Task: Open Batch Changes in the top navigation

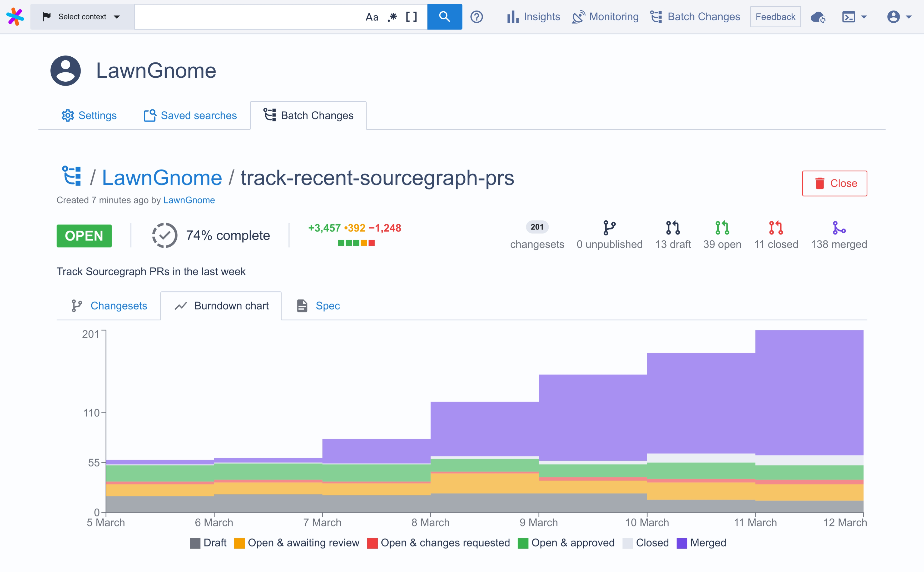Action: click(695, 17)
